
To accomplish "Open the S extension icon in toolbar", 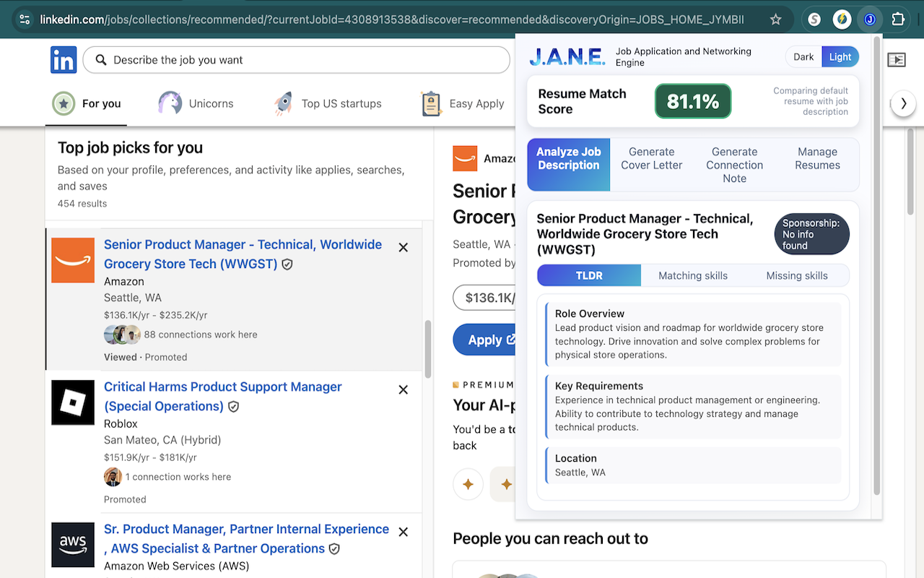I will [814, 20].
